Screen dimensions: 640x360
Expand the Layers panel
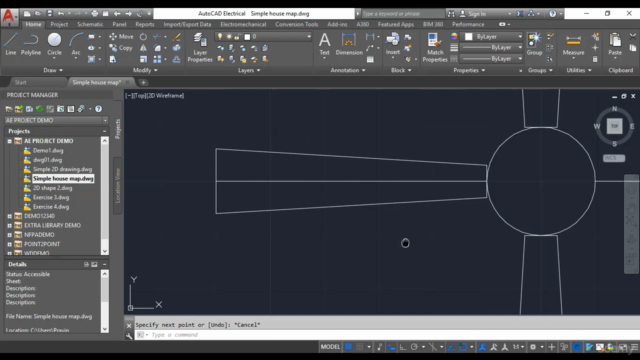coord(249,70)
